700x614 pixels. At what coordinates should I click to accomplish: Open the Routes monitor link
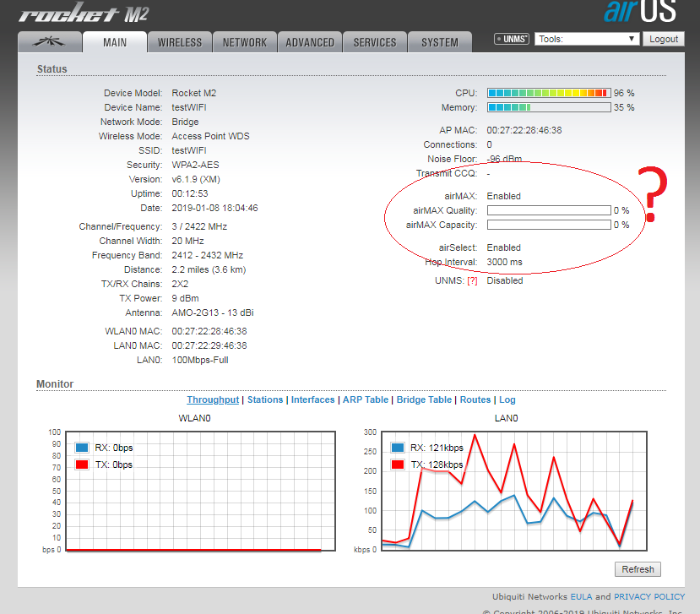click(475, 399)
